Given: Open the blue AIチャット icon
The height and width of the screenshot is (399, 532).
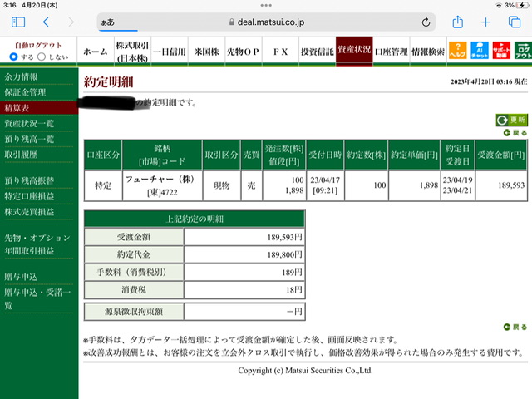Looking at the screenshot, I should tap(480, 50).
